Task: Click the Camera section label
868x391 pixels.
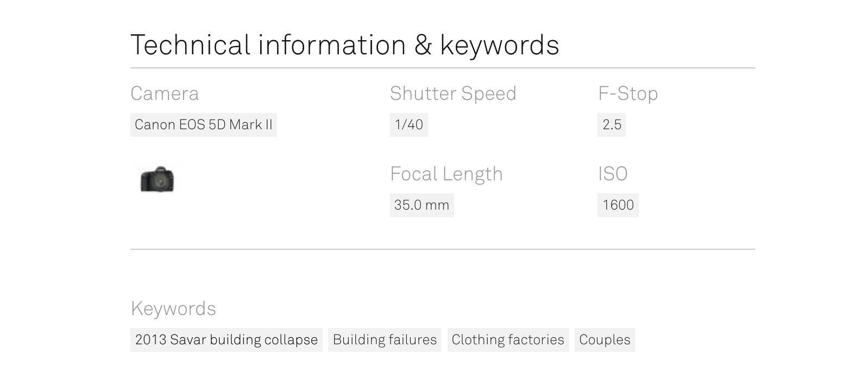Action: [x=165, y=93]
